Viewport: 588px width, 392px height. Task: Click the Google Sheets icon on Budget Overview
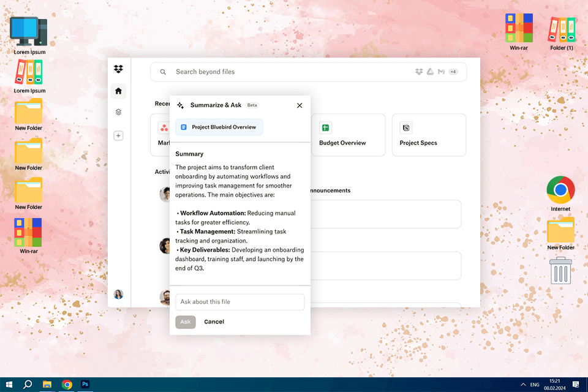tap(325, 128)
